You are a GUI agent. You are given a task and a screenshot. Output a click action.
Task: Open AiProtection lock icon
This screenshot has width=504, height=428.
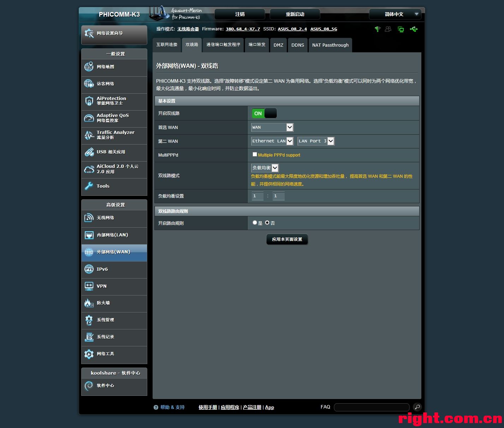[89, 101]
